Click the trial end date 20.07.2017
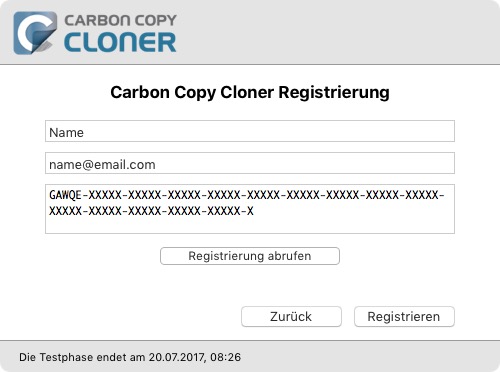The height and width of the screenshot is (372, 500). tap(176, 357)
